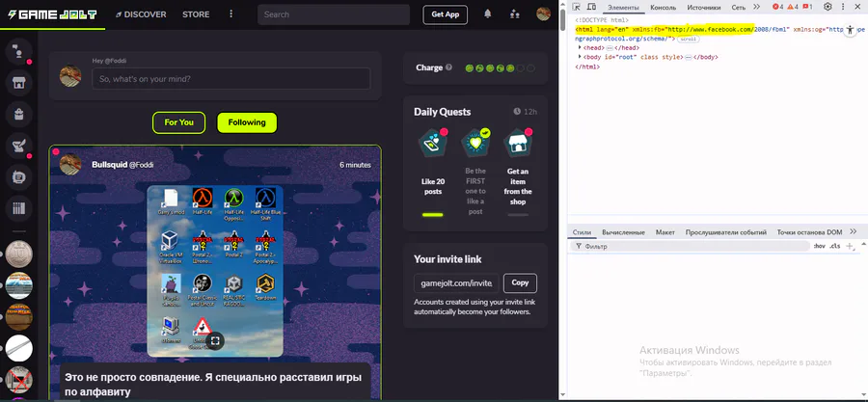Click the issues counter flag in DevTools
The height and width of the screenshot is (402, 868).
point(807,7)
